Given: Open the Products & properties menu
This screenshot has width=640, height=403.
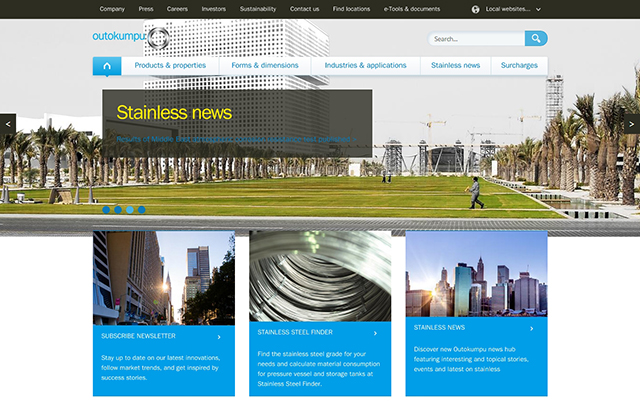Looking at the screenshot, I should coord(170,66).
